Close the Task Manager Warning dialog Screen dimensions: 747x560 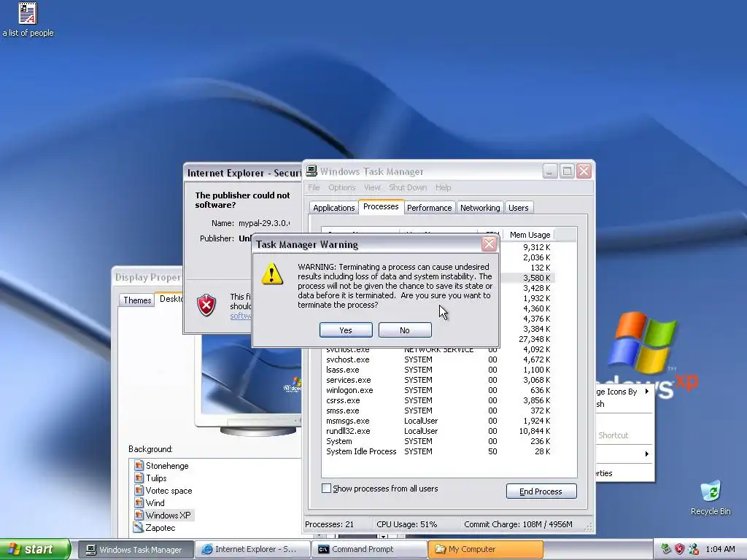click(489, 244)
